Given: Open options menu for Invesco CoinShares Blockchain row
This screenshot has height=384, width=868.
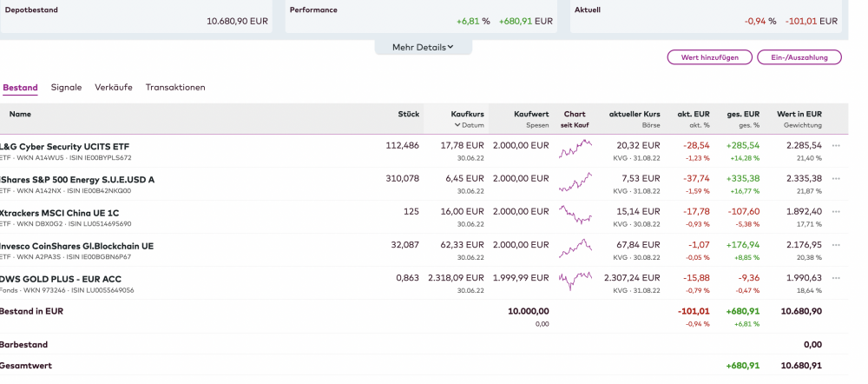Looking at the screenshot, I should point(836,246).
